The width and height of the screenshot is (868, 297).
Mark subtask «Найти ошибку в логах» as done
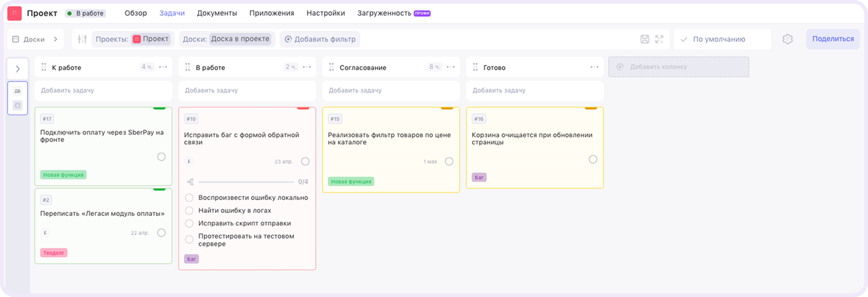pos(189,210)
